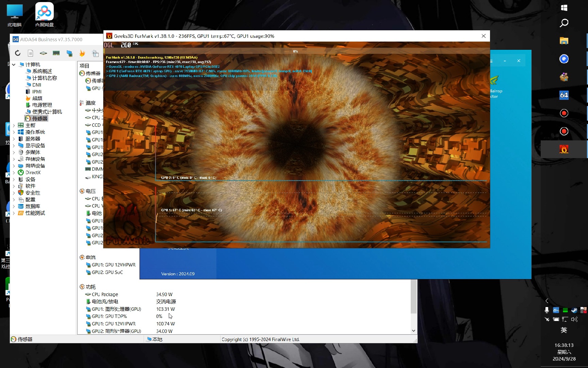Select the GPU2: GPU SoC row
588x368 pixels.
107,272
